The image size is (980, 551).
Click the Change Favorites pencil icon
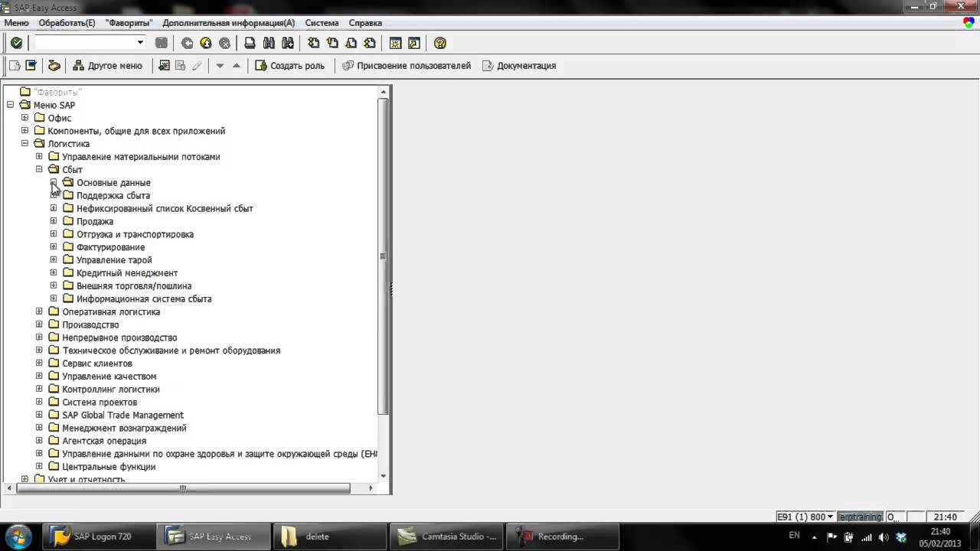197,66
